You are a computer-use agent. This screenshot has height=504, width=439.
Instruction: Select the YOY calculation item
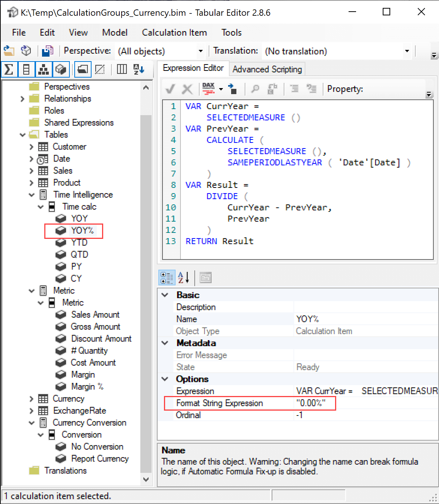(79, 219)
